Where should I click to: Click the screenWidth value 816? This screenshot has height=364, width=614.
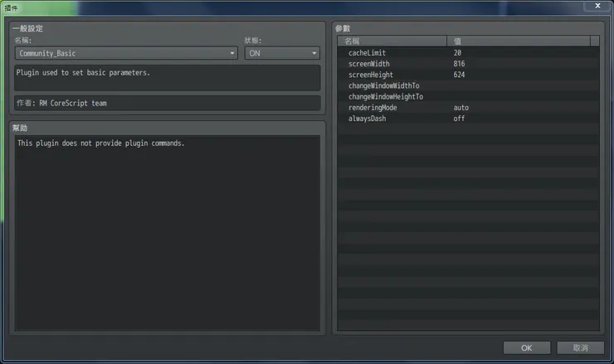coord(459,64)
